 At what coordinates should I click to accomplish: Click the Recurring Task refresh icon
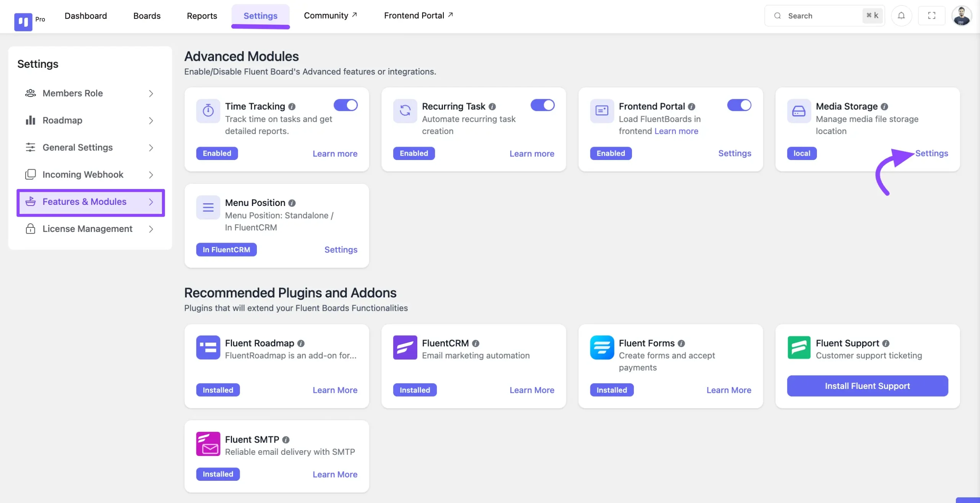click(x=405, y=111)
